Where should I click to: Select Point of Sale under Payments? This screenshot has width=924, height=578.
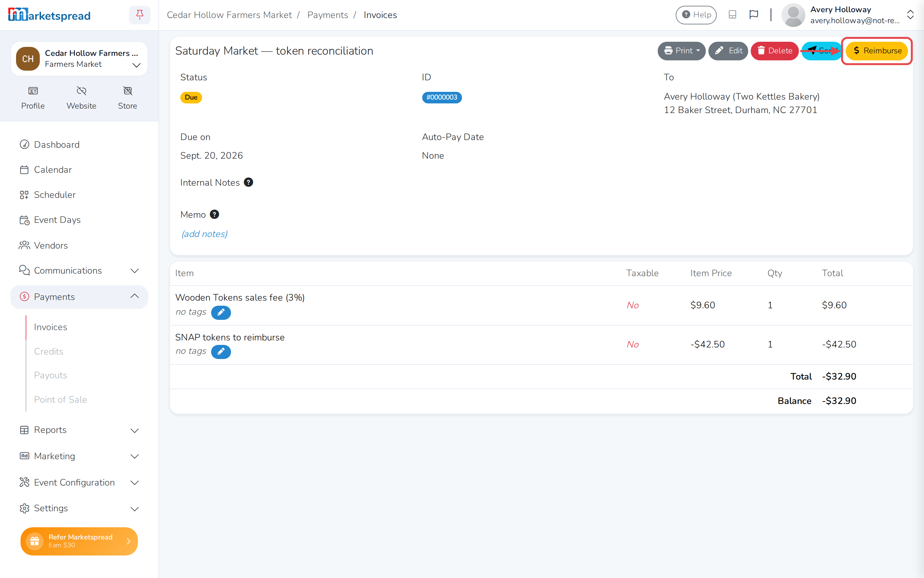(x=60, y=399)
